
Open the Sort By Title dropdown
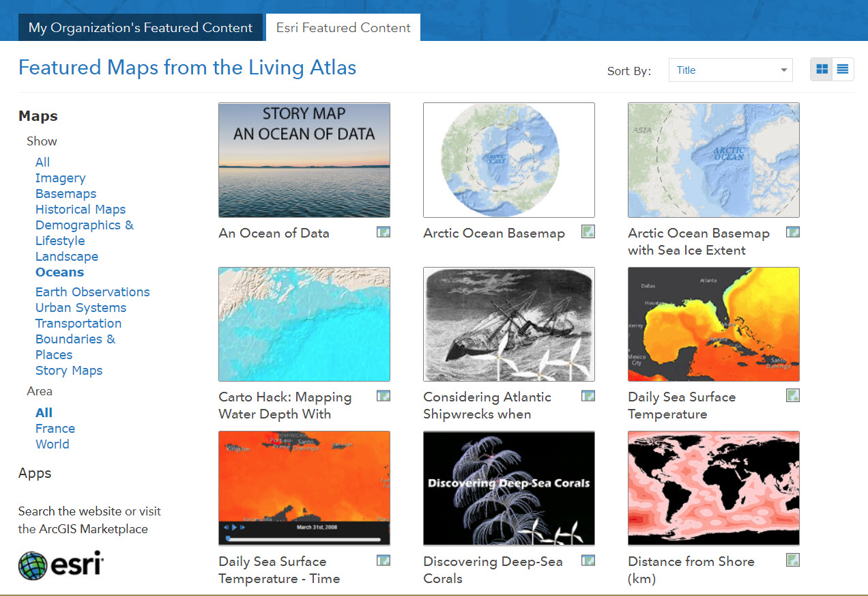(x=731, y=70)
